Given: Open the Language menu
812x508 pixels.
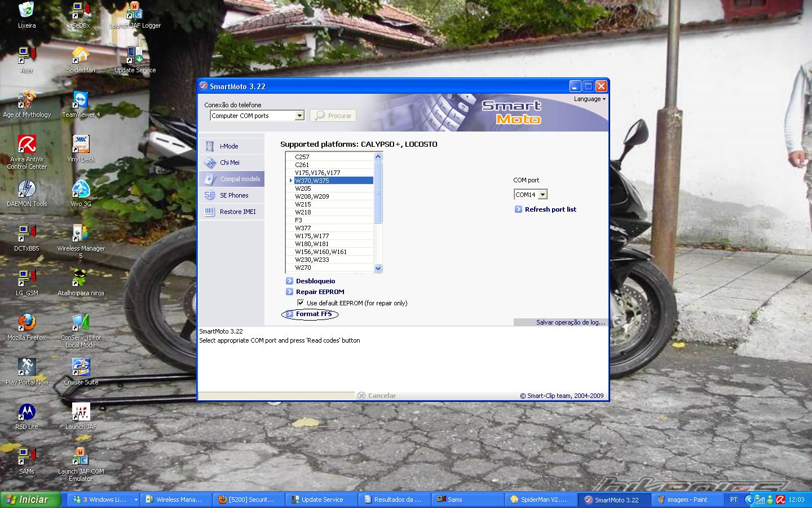Looking at the screenshot, I should click(589, 99).
